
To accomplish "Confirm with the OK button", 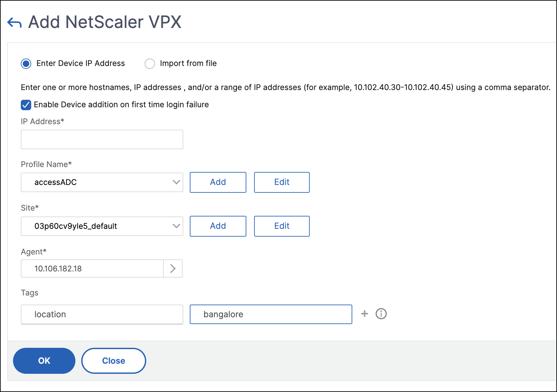I will (x=44, y=361).
